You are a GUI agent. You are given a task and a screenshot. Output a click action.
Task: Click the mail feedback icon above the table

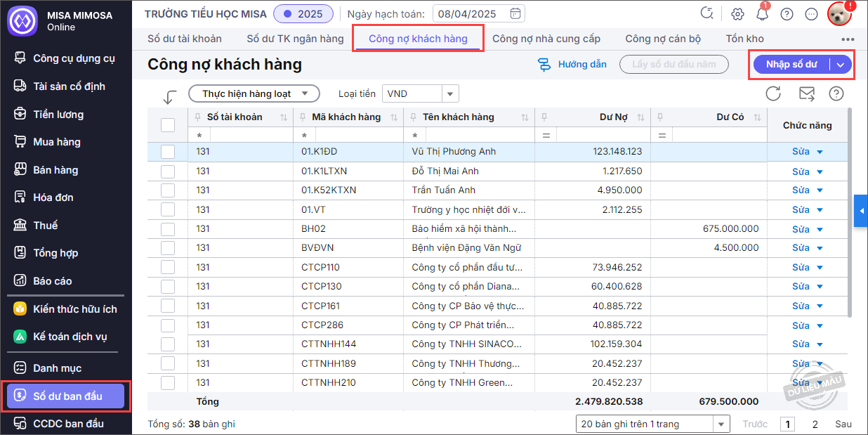click(807, 93)
